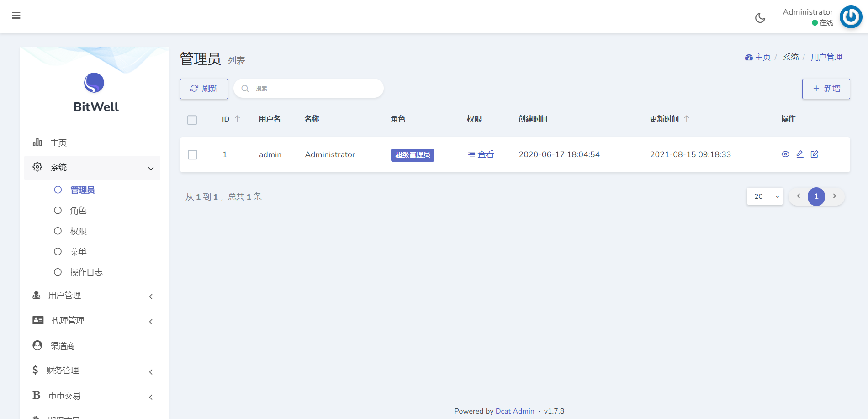This screenshot has width=868, height=419.
Task: Select the 角色 sidebar item
Action: click(78, 211)
